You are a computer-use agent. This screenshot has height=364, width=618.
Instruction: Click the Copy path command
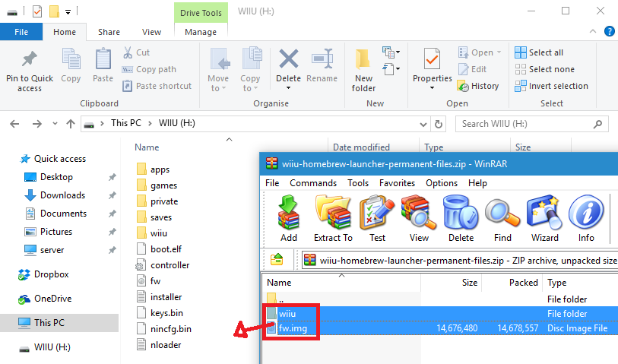(x=149, y=69)
